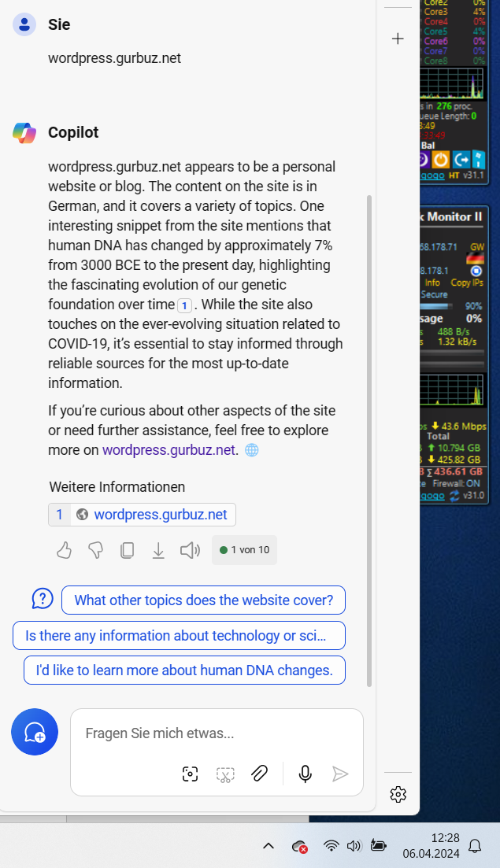
Task: Click 'Info' in Network Monitor gadget
Action: [x=432, y=283]
